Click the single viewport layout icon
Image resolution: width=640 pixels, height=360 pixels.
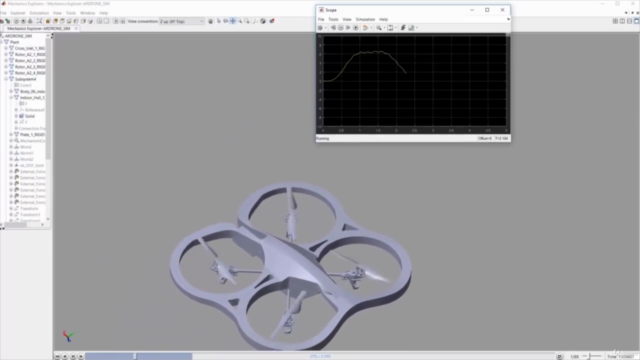(x=106, y=21)
